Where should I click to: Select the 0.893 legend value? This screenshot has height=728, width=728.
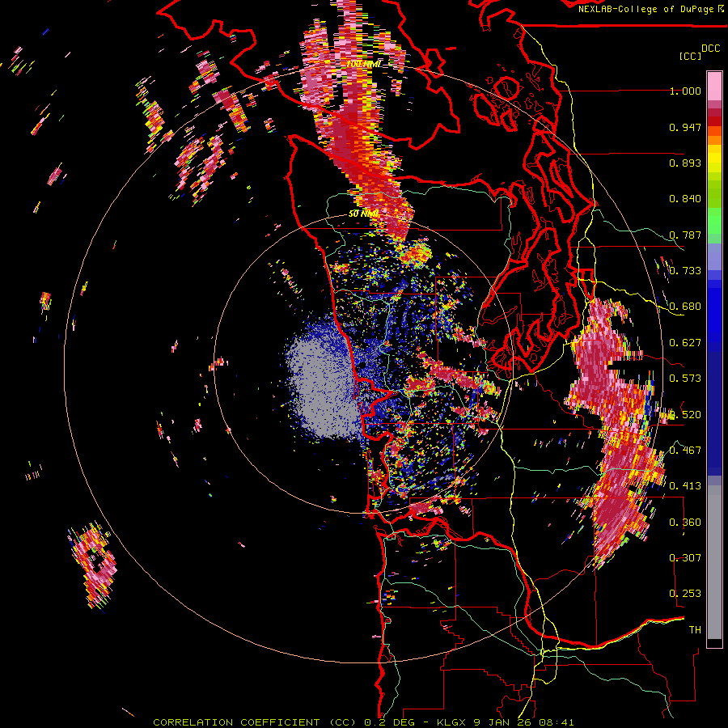coord(685,163)
